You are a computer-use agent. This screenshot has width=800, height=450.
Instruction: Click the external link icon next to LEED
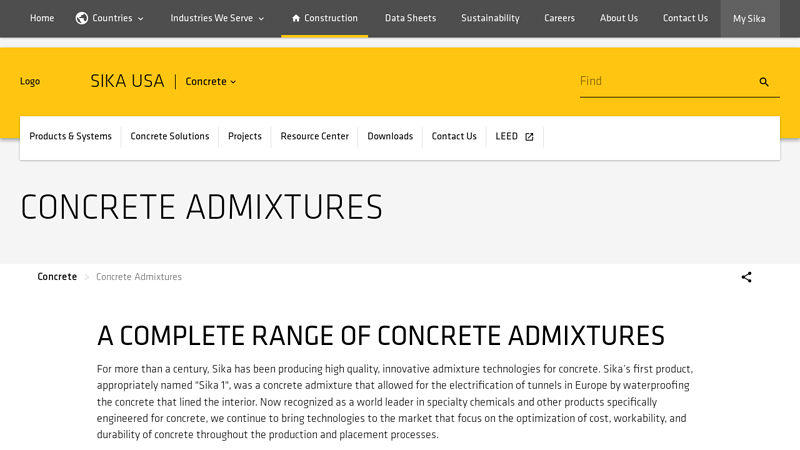[529, 137]
